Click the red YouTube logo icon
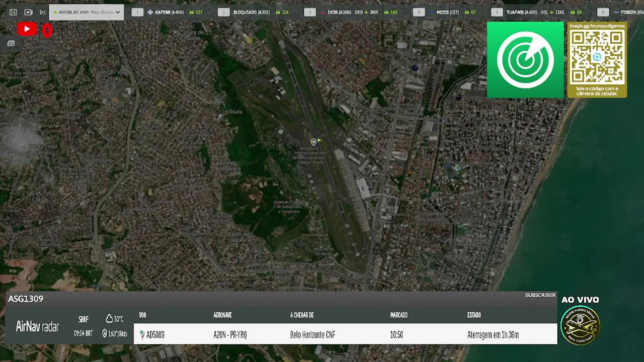Viewport: 644px width, 362px height. tap(27, 29)
